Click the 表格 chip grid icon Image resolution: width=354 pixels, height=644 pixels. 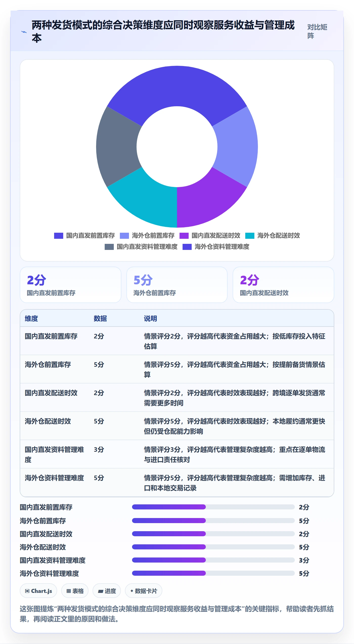[69, 591]
